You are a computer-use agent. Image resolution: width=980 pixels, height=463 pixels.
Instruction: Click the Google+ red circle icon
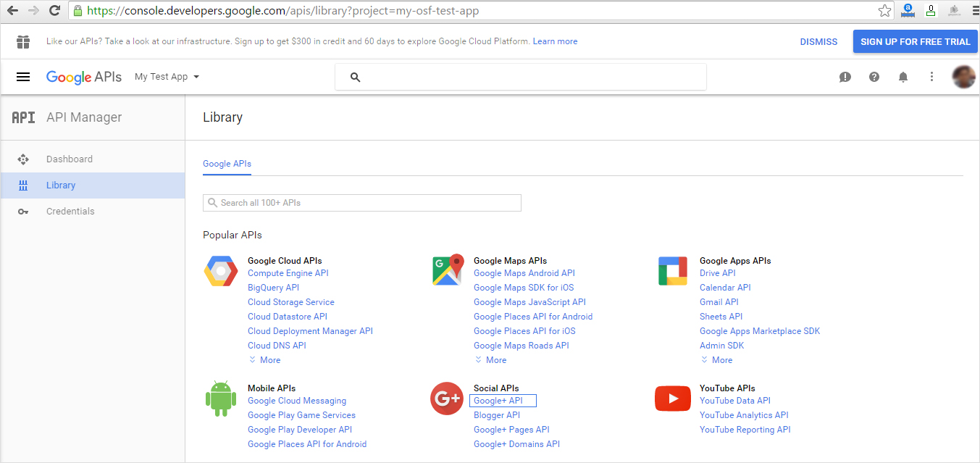[x=447, y=399]
